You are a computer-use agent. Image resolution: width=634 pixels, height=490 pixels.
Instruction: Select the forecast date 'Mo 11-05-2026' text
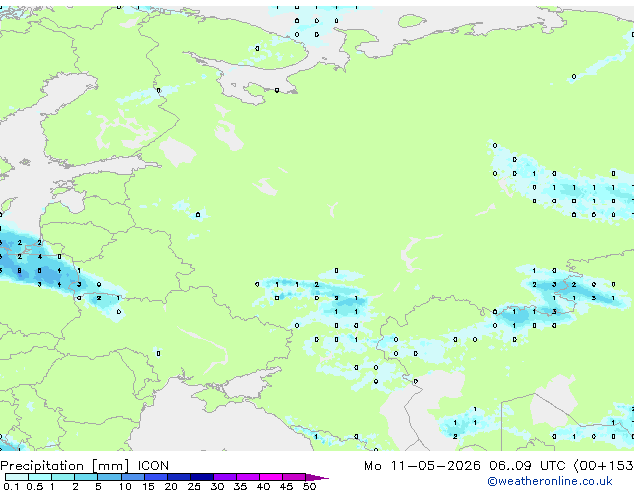pos(422,466)
